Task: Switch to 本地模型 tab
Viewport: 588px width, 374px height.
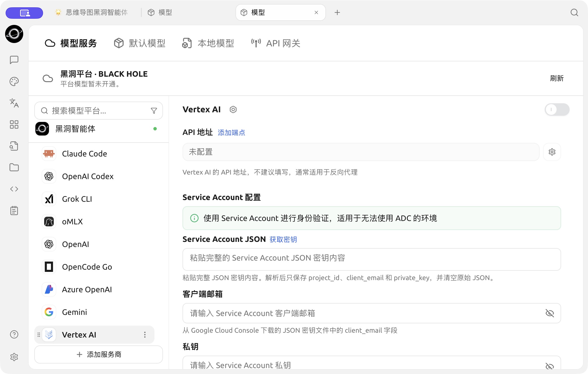Action: 208,43
